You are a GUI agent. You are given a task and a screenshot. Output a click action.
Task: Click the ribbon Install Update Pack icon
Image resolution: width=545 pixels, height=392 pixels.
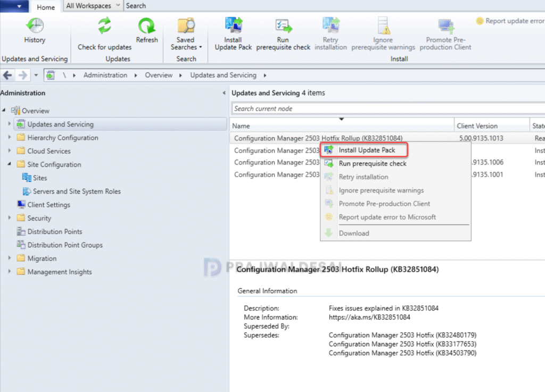click(233, 26)
